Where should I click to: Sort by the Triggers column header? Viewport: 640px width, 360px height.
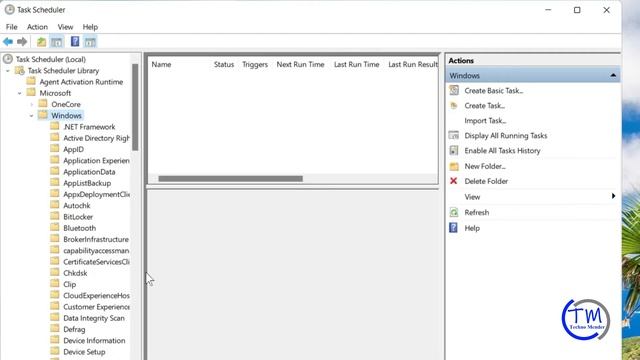click(255, 64)
